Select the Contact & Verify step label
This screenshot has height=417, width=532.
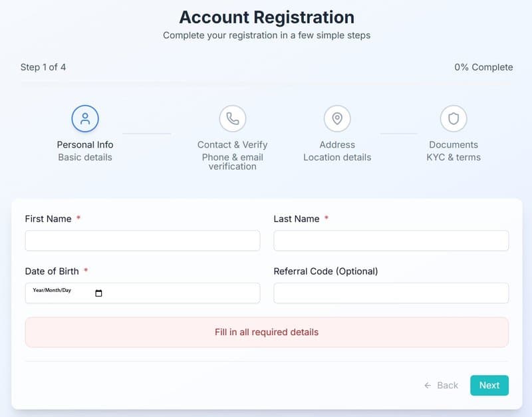(233, 145)
